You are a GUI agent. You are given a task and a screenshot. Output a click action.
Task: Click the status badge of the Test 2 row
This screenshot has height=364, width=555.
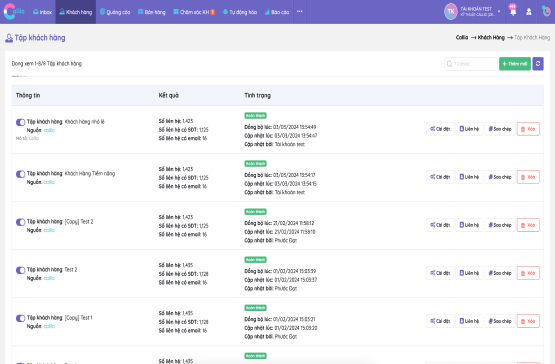pyautogui.click(x=255, y=260)
